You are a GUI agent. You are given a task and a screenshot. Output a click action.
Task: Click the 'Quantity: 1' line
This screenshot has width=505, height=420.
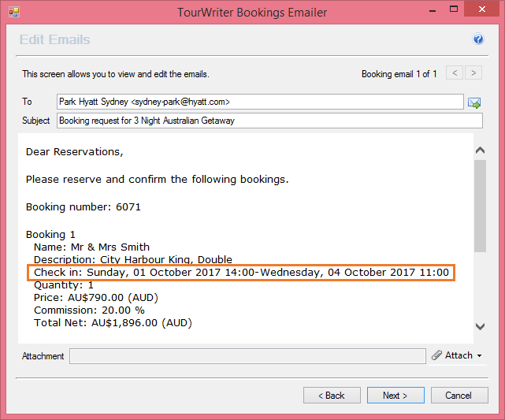[x=64, y=285]
